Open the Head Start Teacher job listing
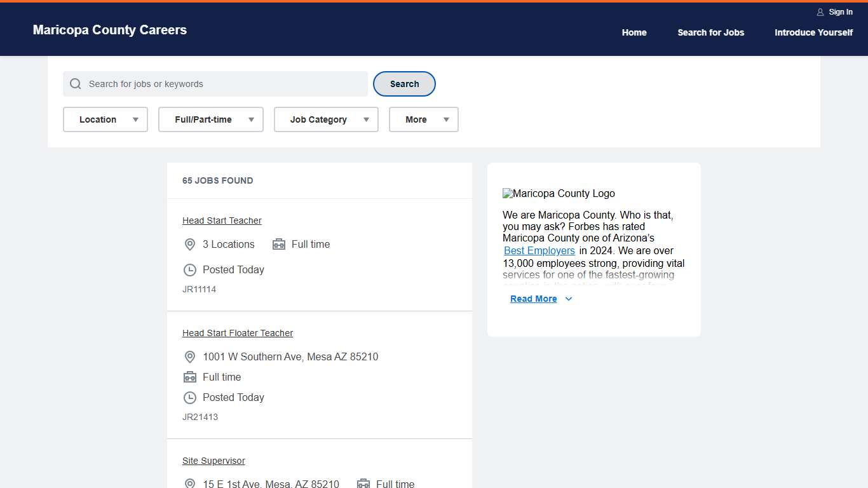Screen dimensions: 868x488 tap(222, 220)
